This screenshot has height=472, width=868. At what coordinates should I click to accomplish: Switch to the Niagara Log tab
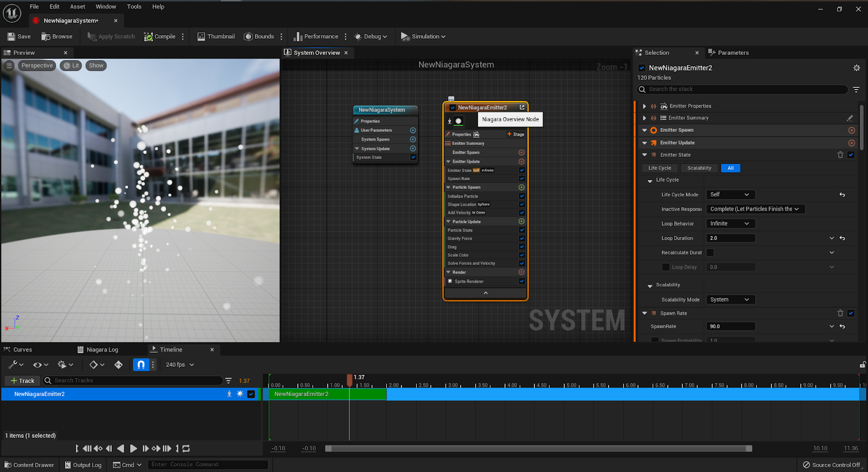[98, 349]
